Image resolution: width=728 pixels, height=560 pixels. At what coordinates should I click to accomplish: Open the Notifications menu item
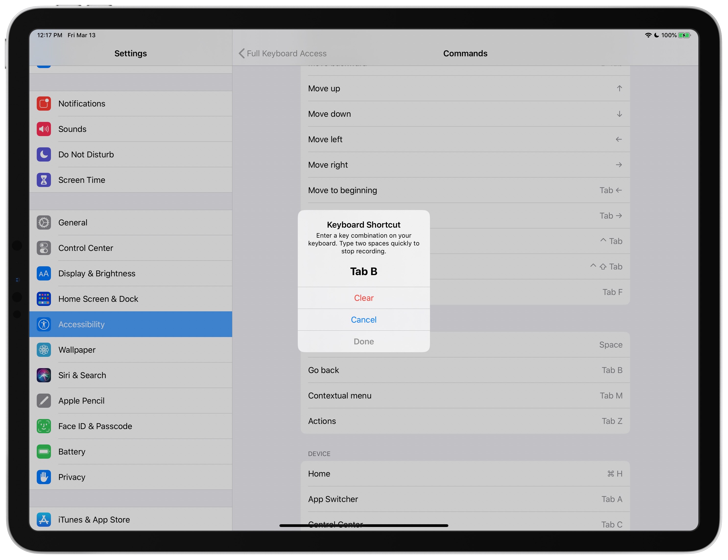(x=131, y=104)
